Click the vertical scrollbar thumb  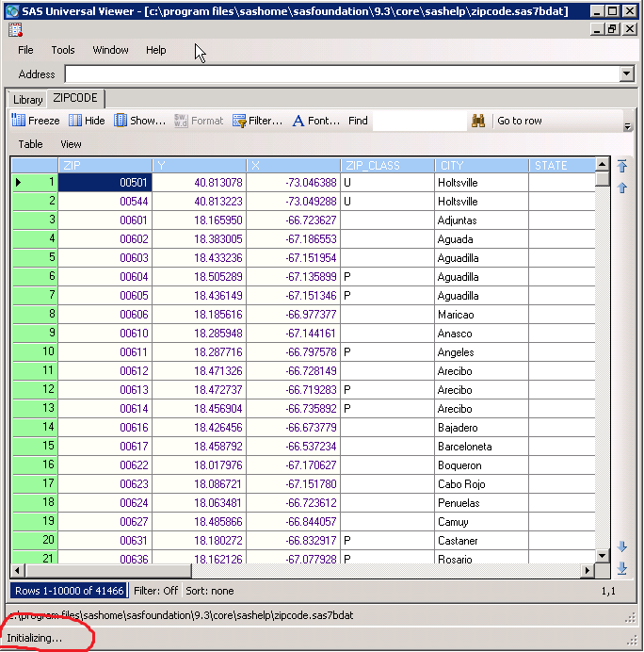pyautogui.click(x=602, y=179)
